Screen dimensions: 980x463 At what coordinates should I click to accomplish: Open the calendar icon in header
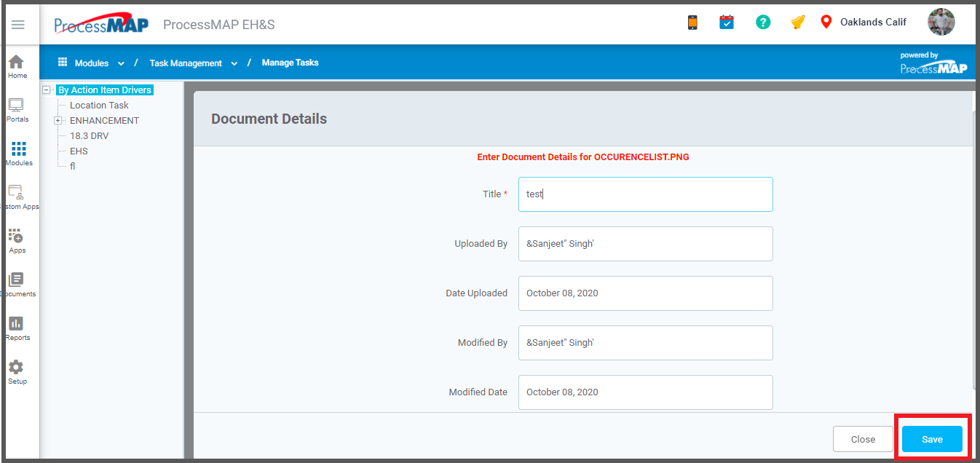click(x=727, y=23)
